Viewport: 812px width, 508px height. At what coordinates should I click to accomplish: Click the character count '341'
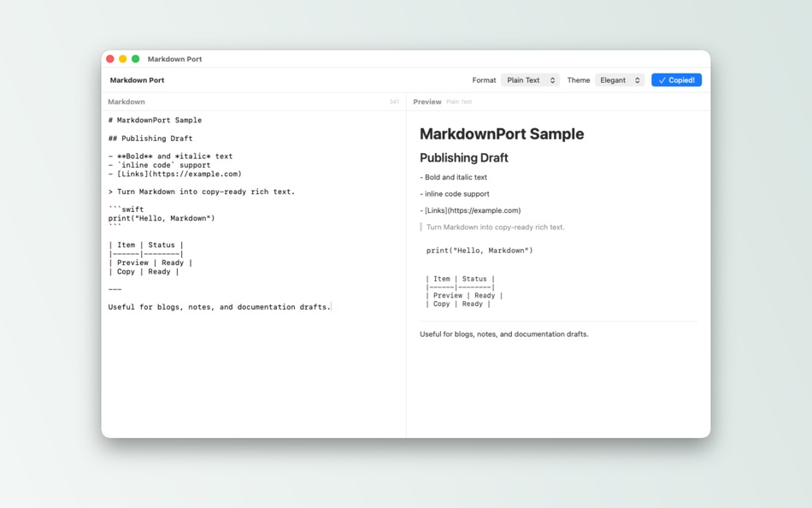394,102
